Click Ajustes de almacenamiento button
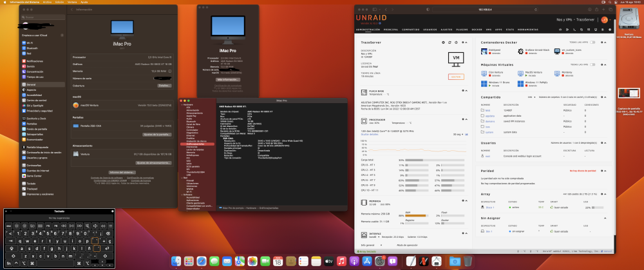The image size is (644, 270). pos(153,163)
